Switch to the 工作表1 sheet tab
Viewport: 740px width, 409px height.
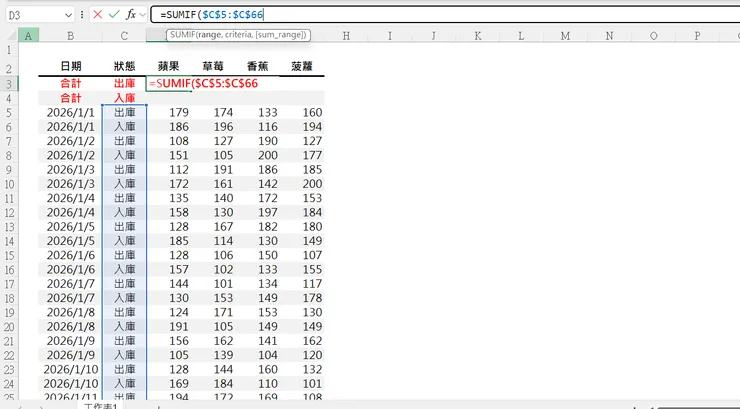[x=101, y=406]
